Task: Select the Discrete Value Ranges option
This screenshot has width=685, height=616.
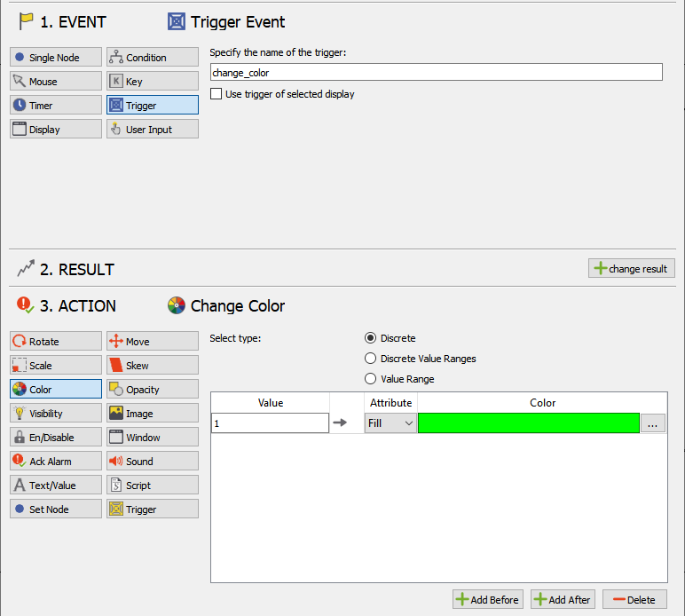Action: [x=371, y=359]
